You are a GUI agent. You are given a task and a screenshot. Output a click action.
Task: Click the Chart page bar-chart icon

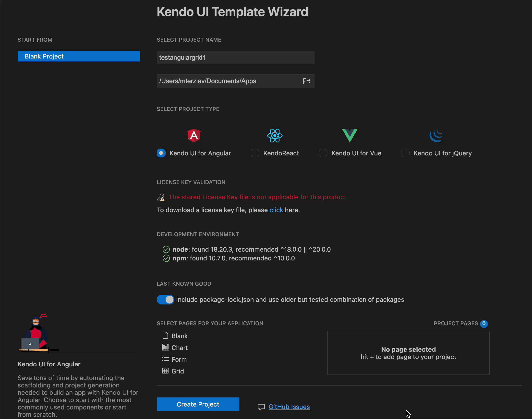coord(165,347)
